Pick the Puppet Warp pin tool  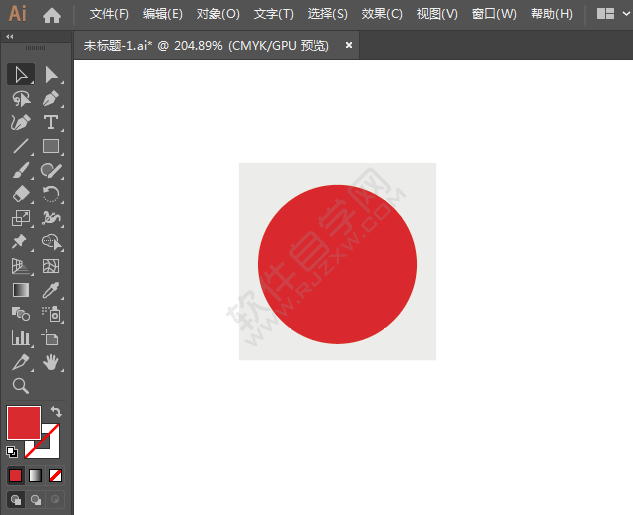pyautogui.click(x=21, y=242)
